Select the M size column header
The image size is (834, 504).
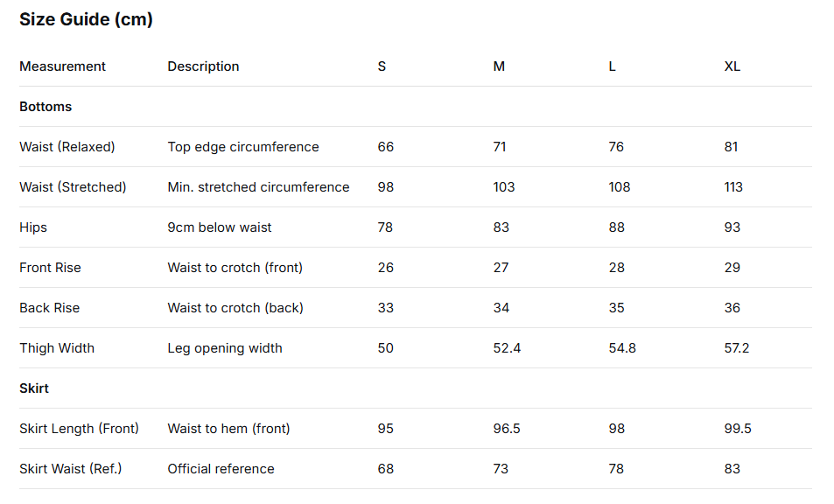[499, 66]
